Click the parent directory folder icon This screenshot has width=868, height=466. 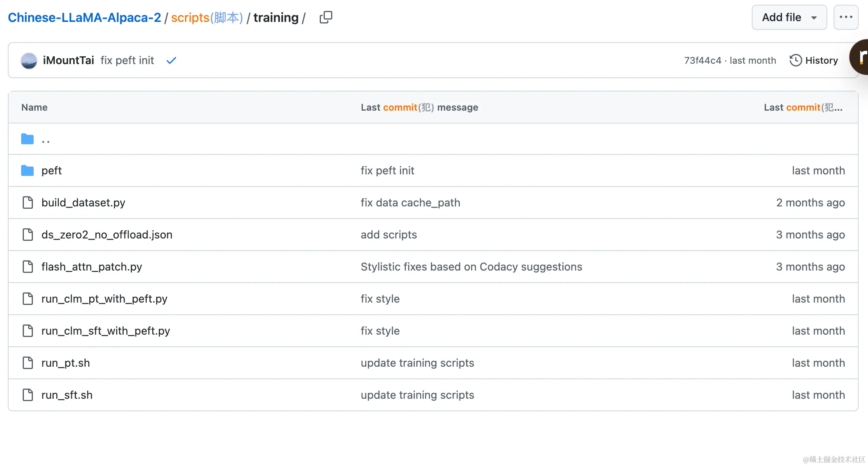(27, 139)
